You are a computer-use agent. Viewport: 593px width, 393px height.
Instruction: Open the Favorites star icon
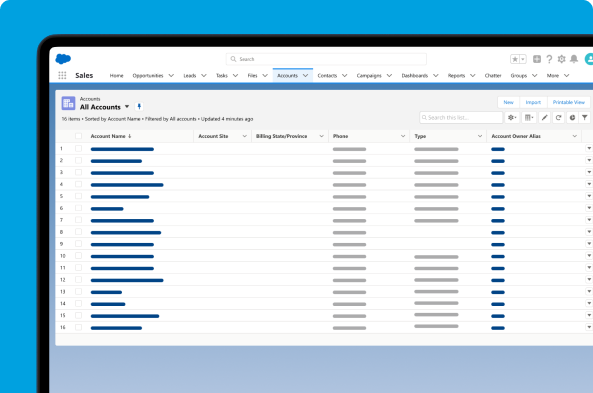click(515, 59)
